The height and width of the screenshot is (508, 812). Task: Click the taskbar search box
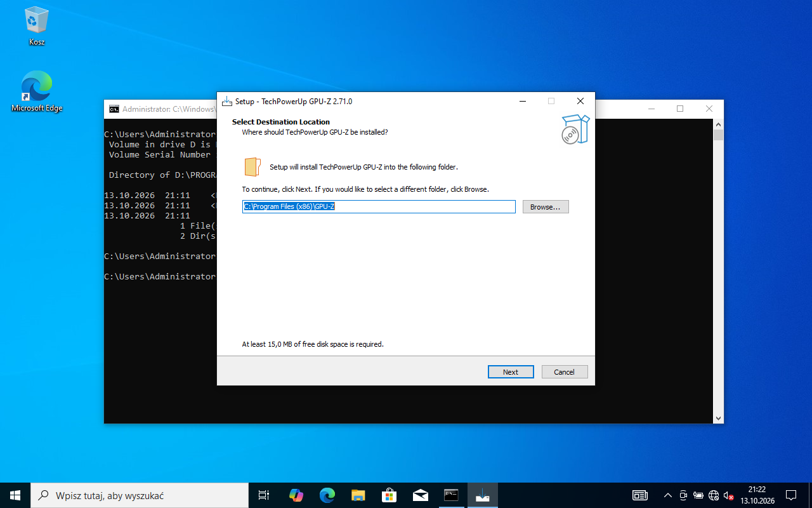coord(140,495)
